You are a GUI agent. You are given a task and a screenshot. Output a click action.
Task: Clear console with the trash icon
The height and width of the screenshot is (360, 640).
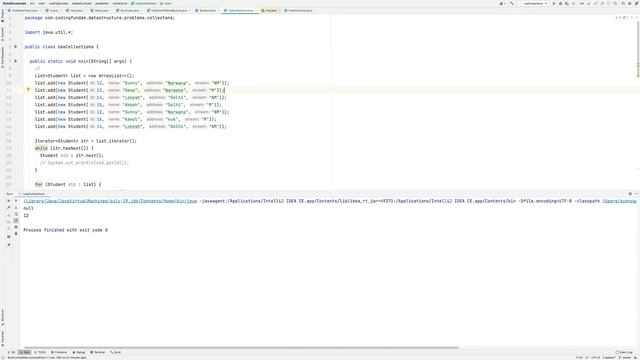coord(16,233)
